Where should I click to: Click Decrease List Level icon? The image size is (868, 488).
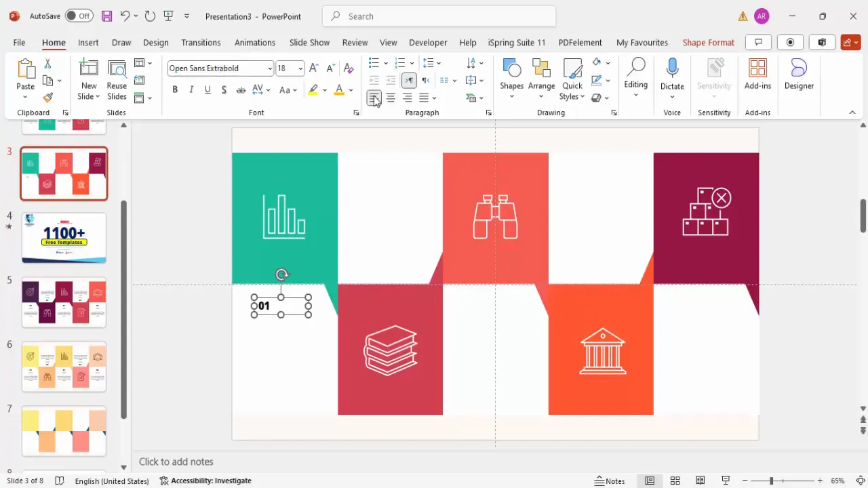[x=374, y=81]
